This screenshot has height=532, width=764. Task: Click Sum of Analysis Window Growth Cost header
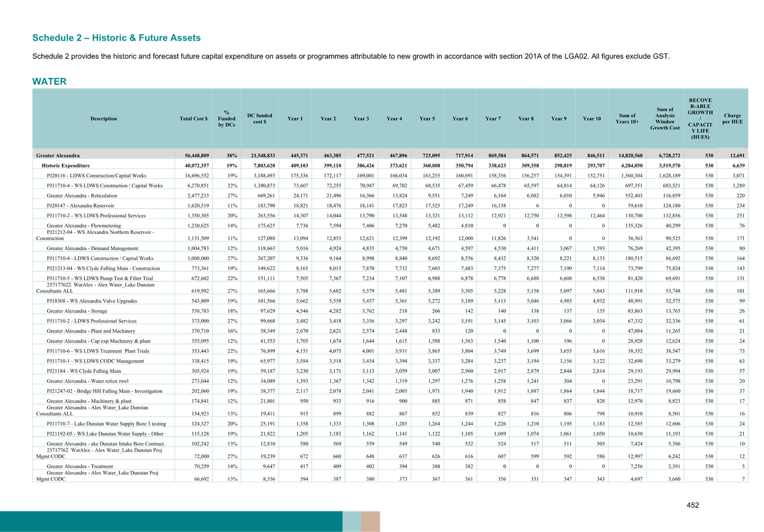665,119
